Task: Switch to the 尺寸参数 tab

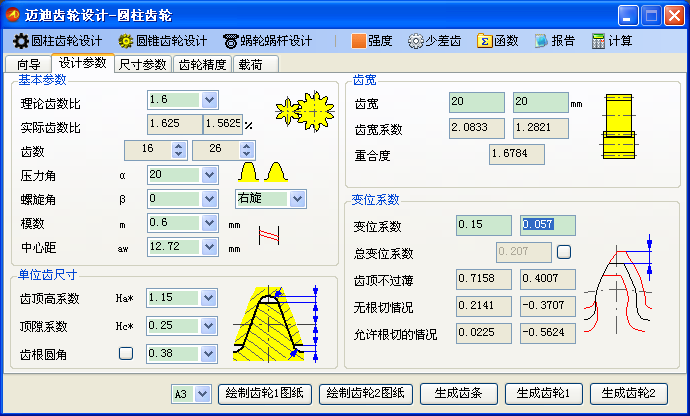Action: pyautogui.click(x=143, y=64)
